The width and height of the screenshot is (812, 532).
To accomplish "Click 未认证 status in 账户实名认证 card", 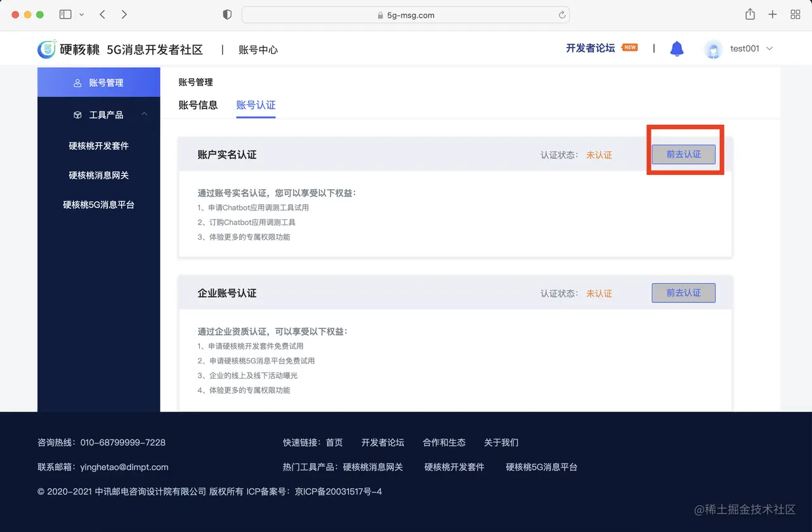I will pos(599,155).
